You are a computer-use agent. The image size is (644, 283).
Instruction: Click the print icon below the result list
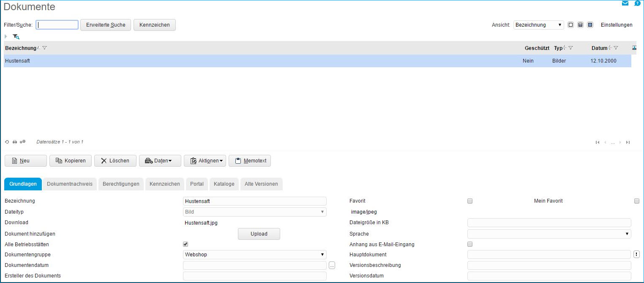pyautogui.click(x=15, y=142)
